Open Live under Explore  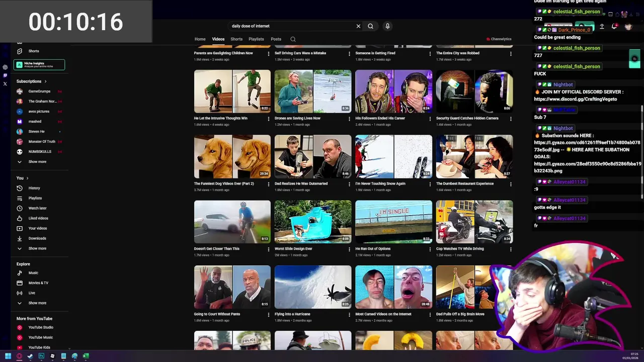(39, 293)
